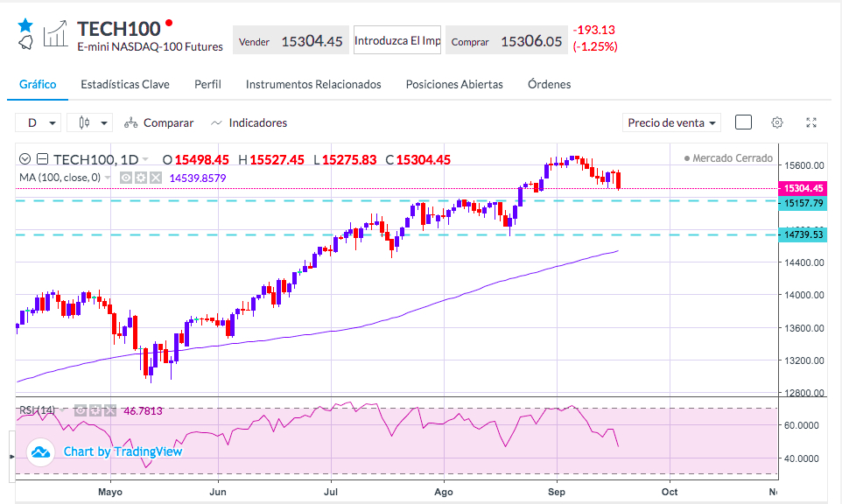Image resolution: width=842 pixels, height=504 pixels.
Task: Remove the RSI (14) indicator with X
Action: [110, 410]
